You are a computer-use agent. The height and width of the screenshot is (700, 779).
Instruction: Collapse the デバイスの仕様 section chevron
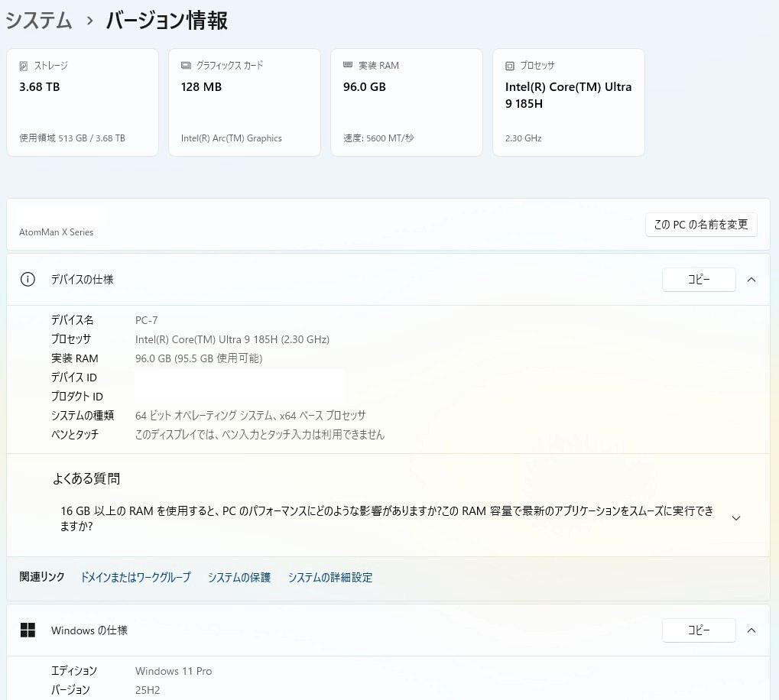tap(751, 280)
